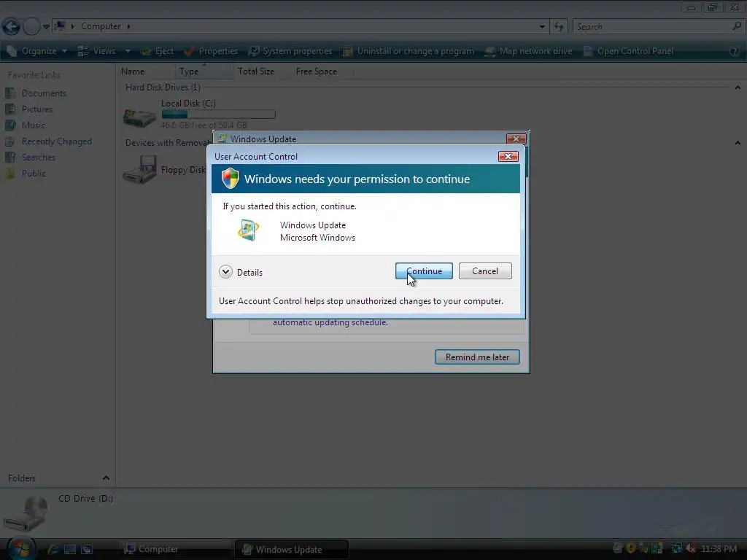Open Pictures in Favorite Links
This screenshot has width=747, height=560.
(x=29, y=109)
